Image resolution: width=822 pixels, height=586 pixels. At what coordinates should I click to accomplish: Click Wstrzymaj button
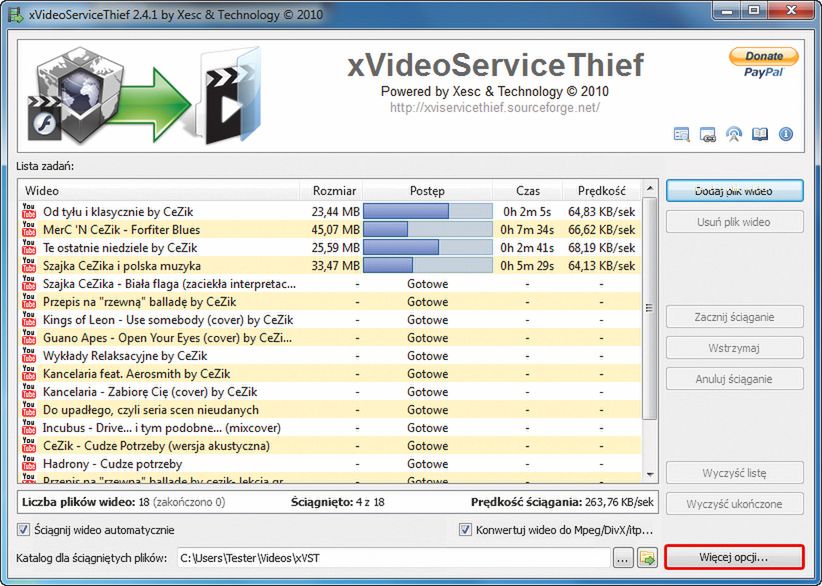point(734,348)
